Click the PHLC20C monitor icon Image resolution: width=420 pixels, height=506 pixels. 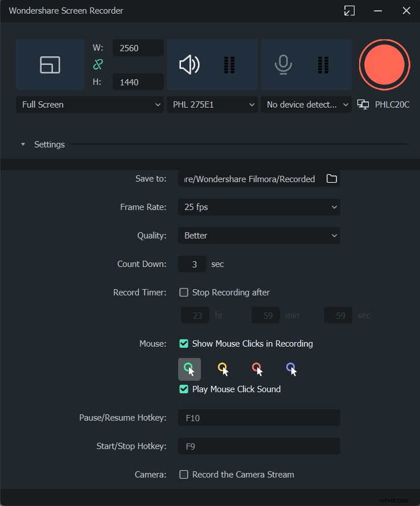pos(363,105)
